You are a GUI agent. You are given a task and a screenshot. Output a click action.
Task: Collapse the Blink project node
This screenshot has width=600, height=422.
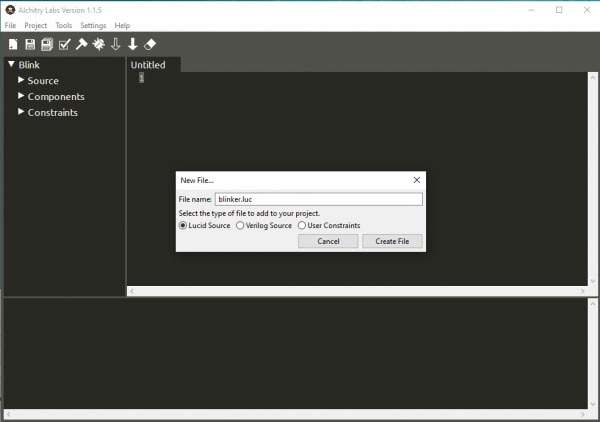(x=11, y=65)
